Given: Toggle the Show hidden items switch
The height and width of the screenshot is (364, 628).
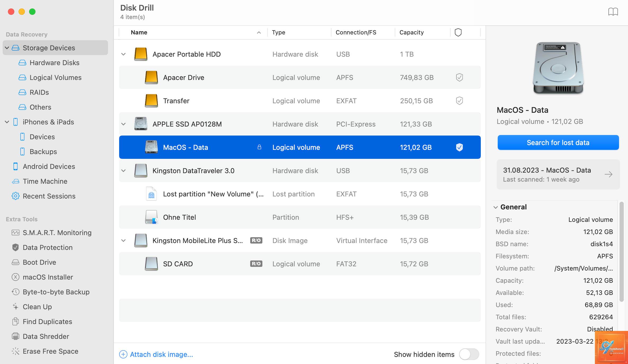Looking at the screenshot, I should point(469,354).
